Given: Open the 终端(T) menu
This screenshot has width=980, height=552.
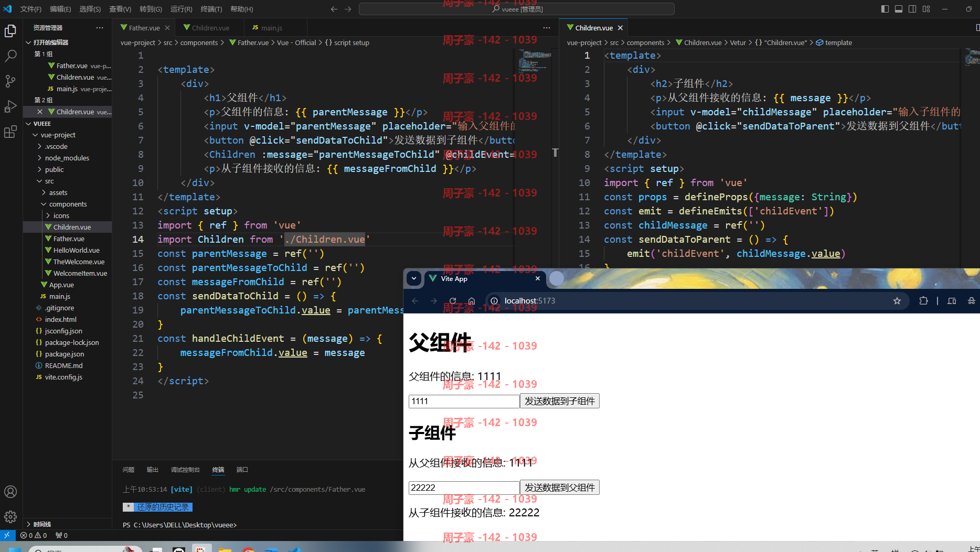Looking at the screenshot, I should [211, 9].
